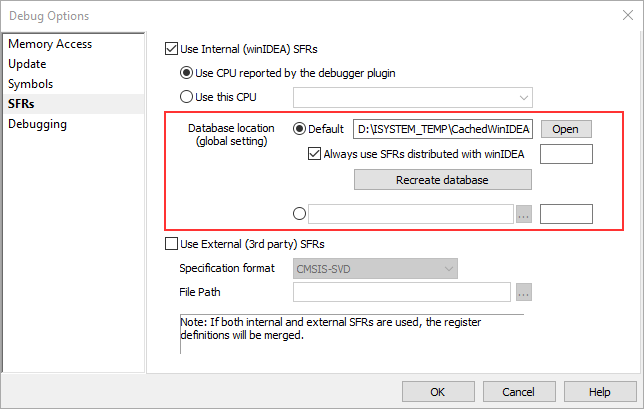This screenshot has width=644, height=409.
Task: Select the custom database location radio button
Action: [x=300, y=213]
